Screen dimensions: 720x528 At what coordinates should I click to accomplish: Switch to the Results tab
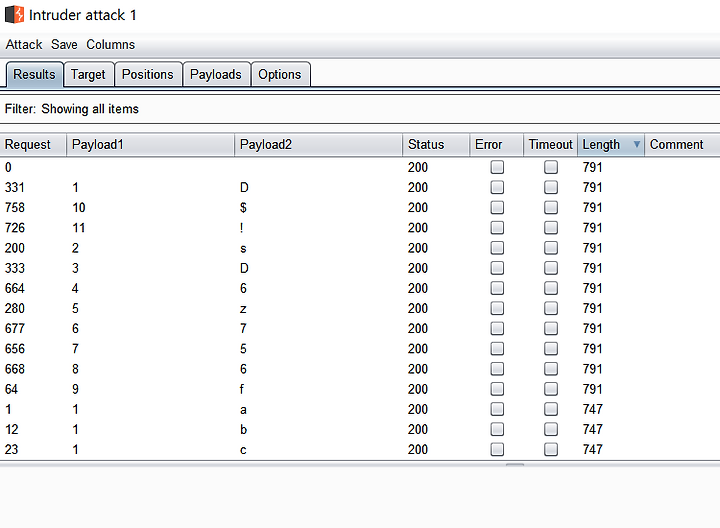point(34,74)
